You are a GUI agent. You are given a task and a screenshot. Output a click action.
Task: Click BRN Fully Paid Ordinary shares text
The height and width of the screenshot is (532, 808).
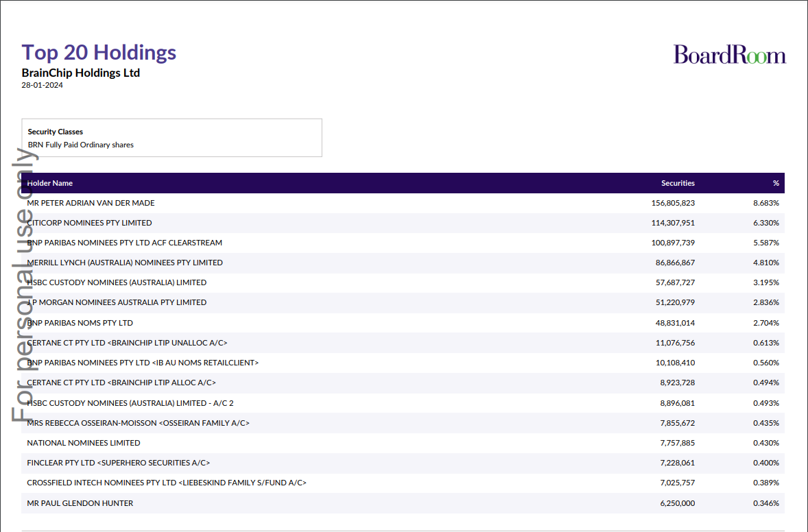tap(81, 145)
